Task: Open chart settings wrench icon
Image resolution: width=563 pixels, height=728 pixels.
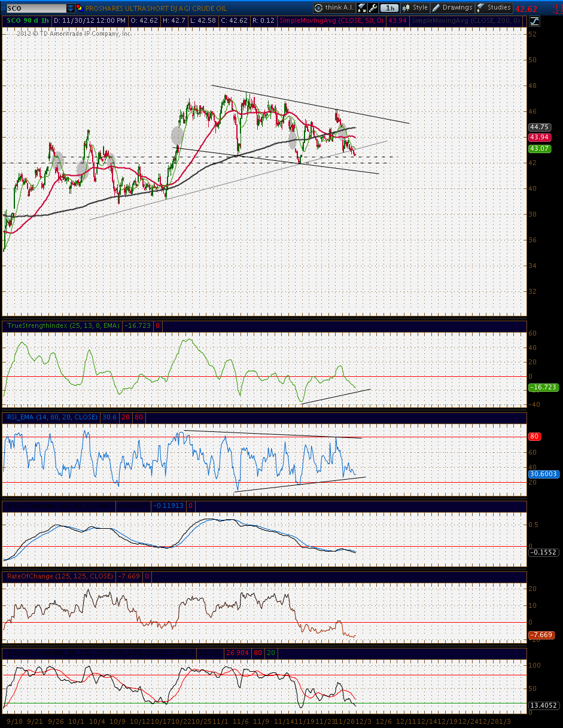Action: tap(373, 8)
